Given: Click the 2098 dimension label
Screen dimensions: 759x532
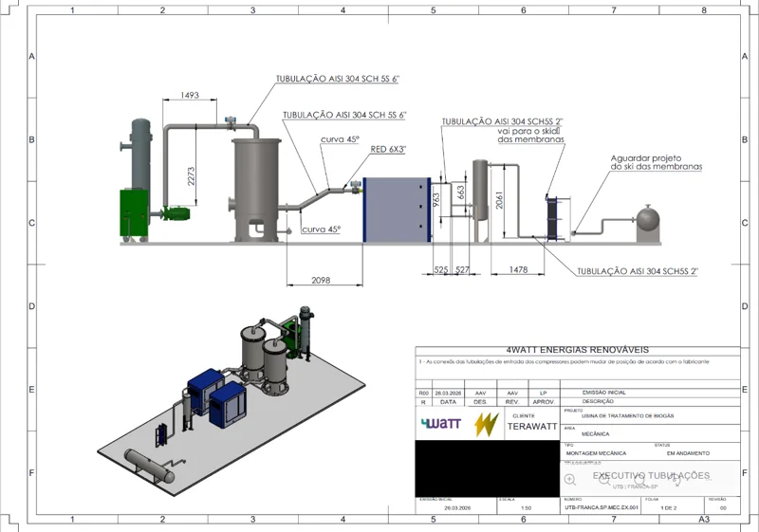Looking at the screenshot, I should 321,280.
